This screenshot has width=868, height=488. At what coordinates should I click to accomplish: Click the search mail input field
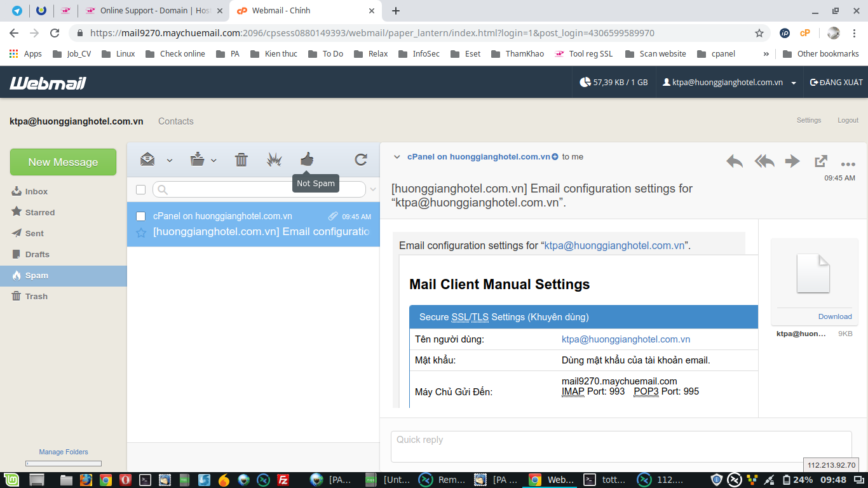pos(259,189)
